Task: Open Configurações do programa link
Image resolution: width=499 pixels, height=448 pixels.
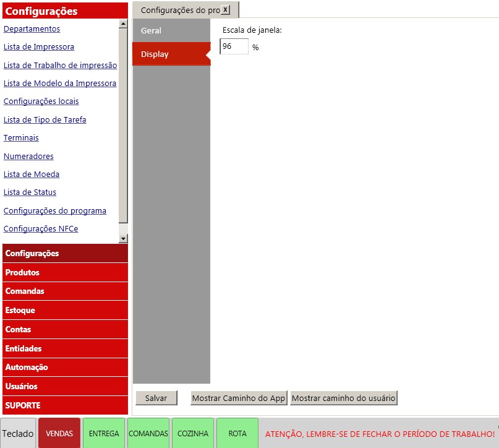Action: (55, 211)
